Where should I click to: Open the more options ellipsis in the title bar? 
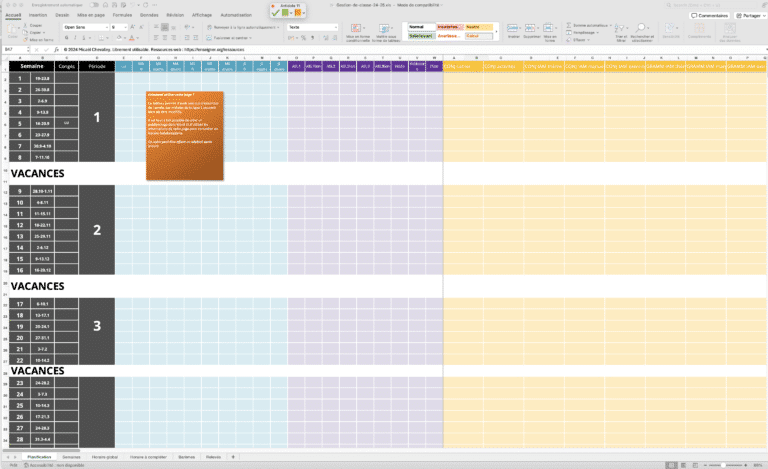(x=155, y=5)
